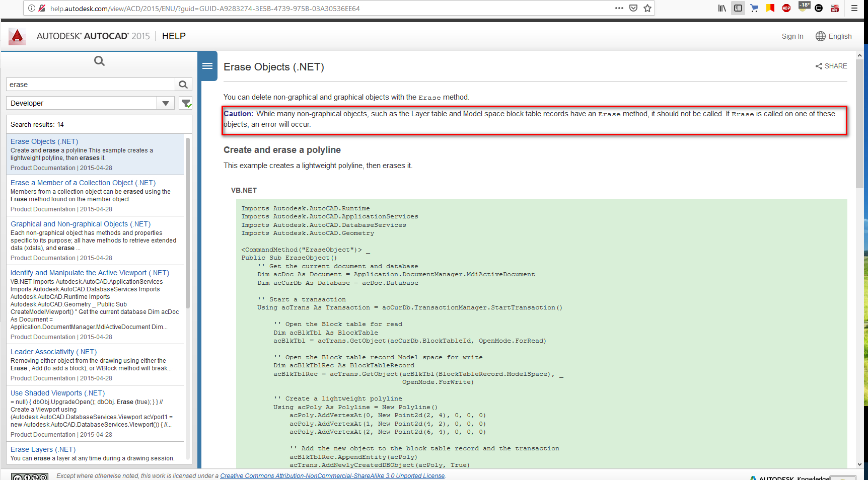Click the Sign In link
This screenshot has width=868, height=480.
click(x=792, y=36)
